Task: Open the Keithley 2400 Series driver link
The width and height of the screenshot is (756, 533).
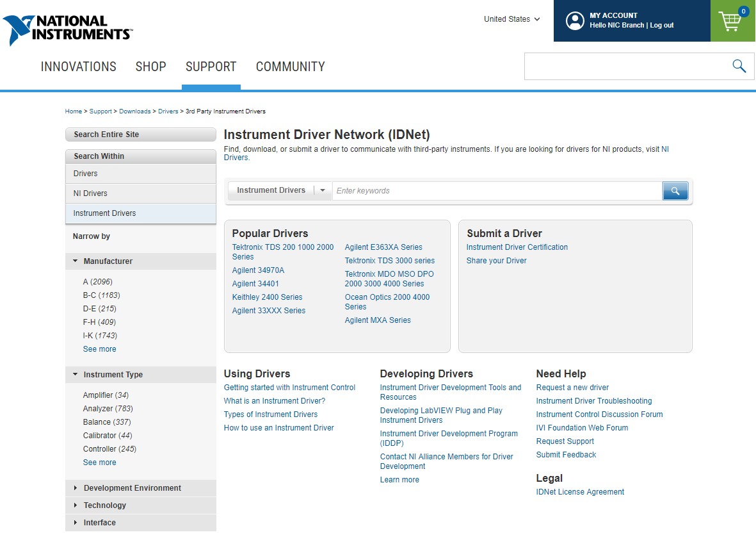Action: click(267, 297)
